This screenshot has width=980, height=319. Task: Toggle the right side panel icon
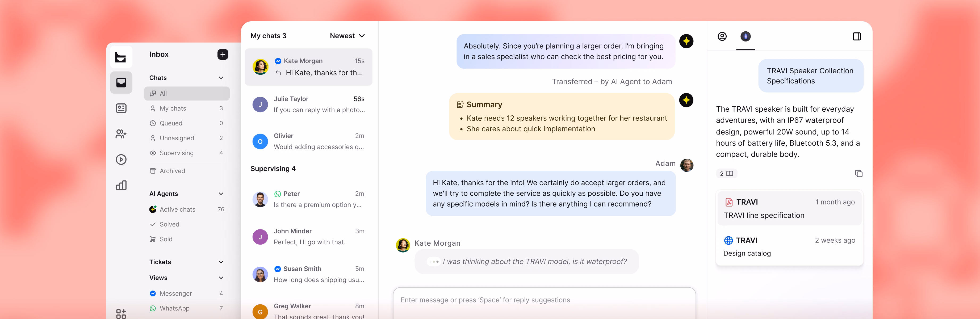(x=857, y=36)
